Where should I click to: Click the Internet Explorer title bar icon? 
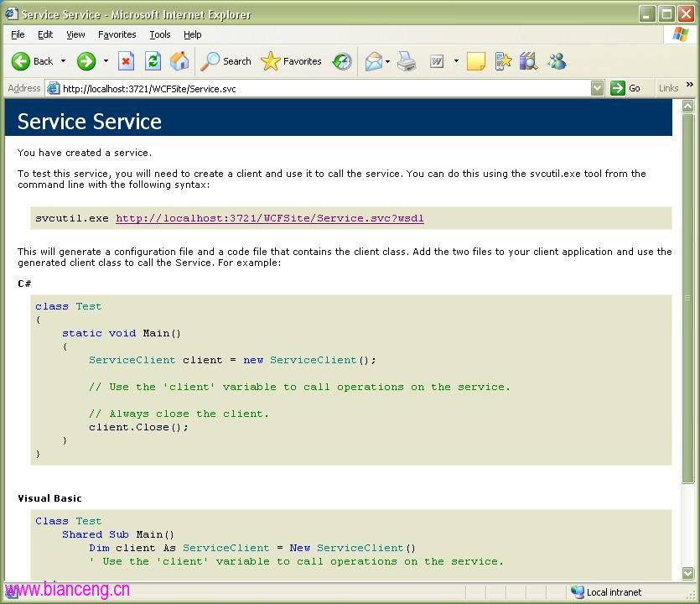click(x=11, y=14)
